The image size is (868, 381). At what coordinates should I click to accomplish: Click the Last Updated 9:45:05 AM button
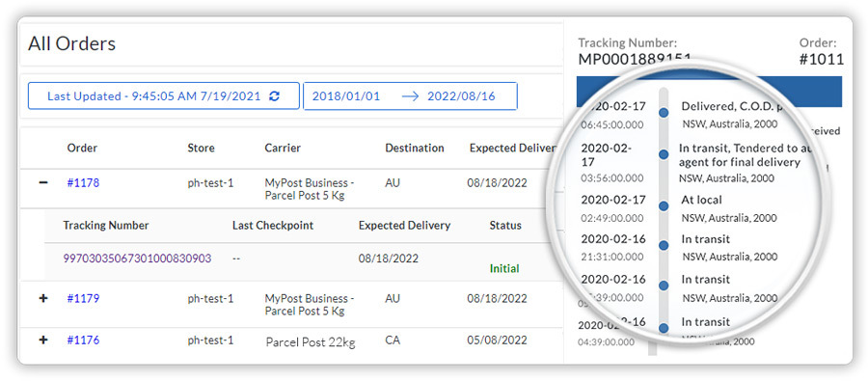pyautogui.click(x=164, y=96)
